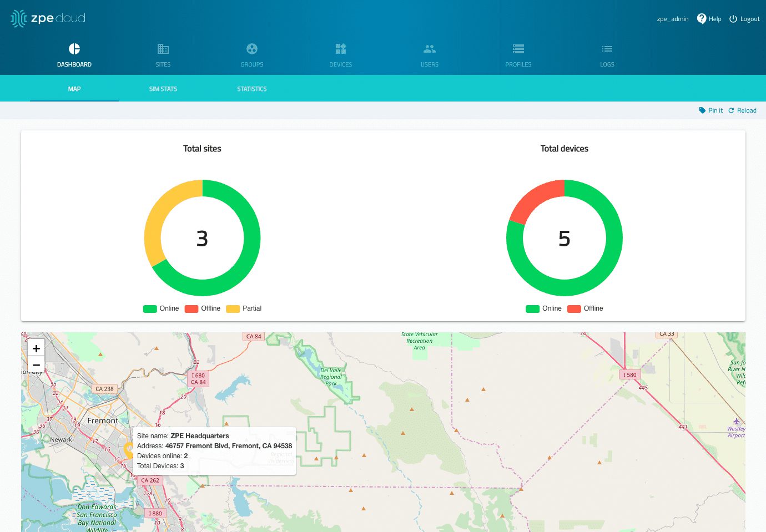
Task: Click the Dashboard pie chart icon
Action: click(x=74, y=49)
